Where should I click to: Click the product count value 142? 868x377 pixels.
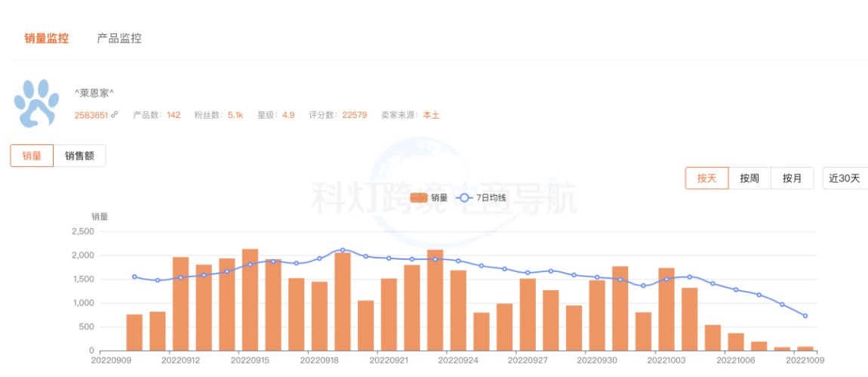click(174, 116)
